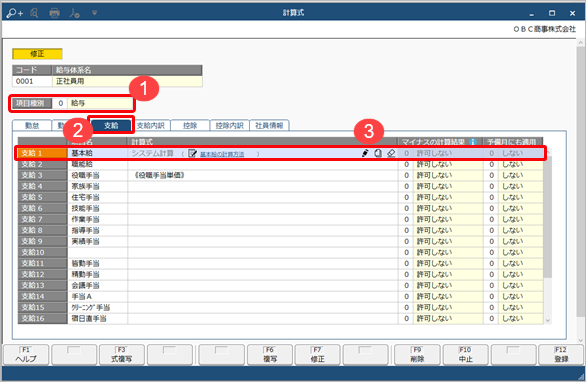The image size is (586, 382).
Task: Click the 実績手当 item name cell
Action: pyautogui.click(x=98, y=241)
